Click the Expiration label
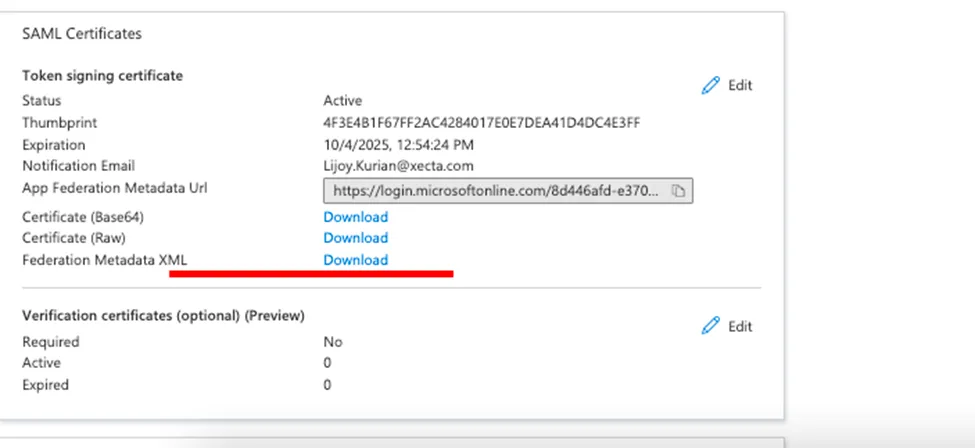This screenshot has height=448, width=975. [53, 145]
